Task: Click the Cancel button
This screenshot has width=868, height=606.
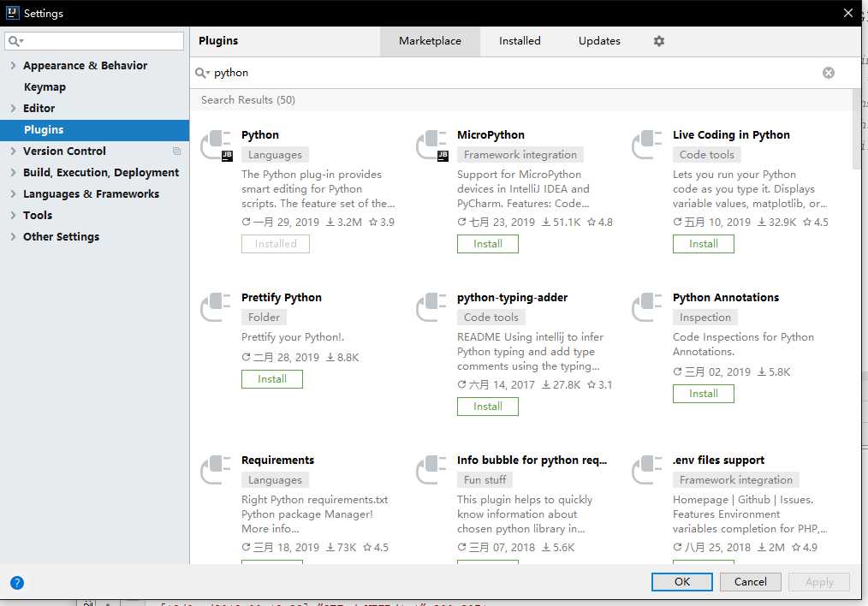Action: point(750,582)
